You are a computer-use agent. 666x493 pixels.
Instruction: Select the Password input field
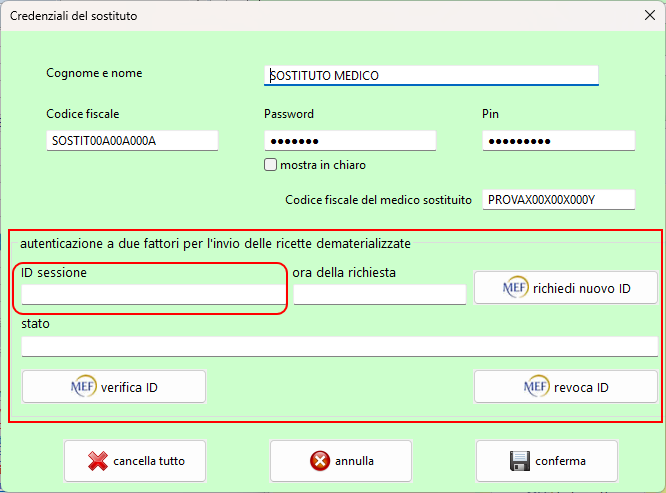coord(350,141)
